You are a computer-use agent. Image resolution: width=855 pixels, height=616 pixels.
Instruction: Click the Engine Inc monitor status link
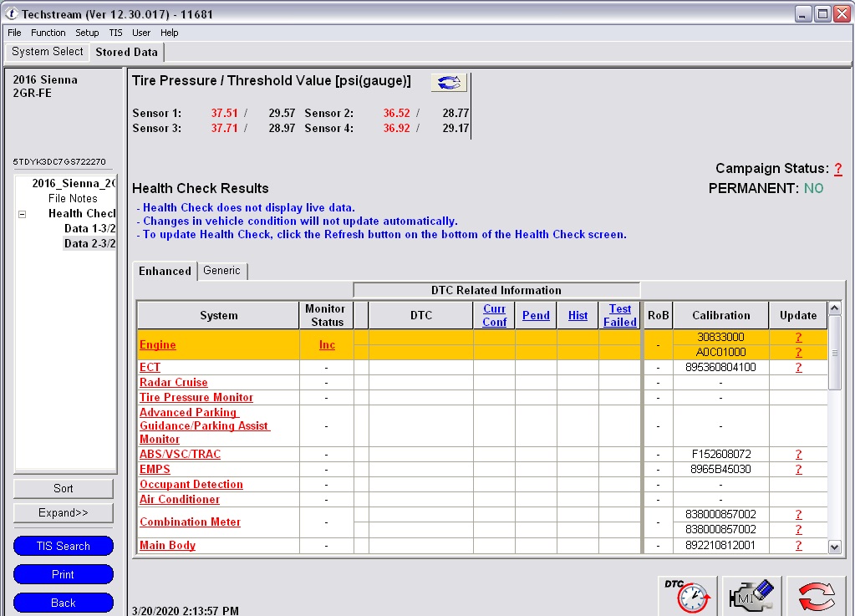point(327,344)
